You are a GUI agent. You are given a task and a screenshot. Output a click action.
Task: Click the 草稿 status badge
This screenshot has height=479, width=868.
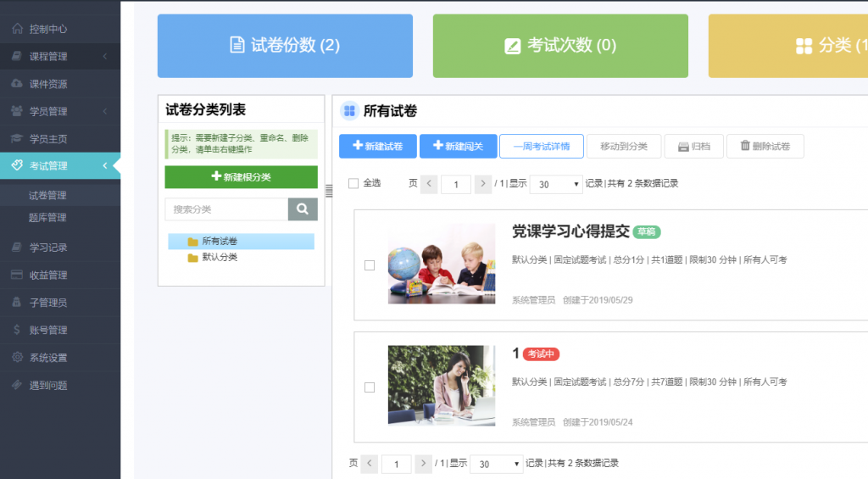[647, 231]
